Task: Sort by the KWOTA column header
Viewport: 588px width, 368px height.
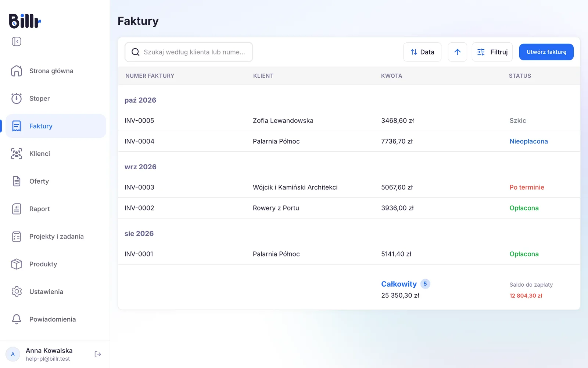Action: [x=391, y=76]
